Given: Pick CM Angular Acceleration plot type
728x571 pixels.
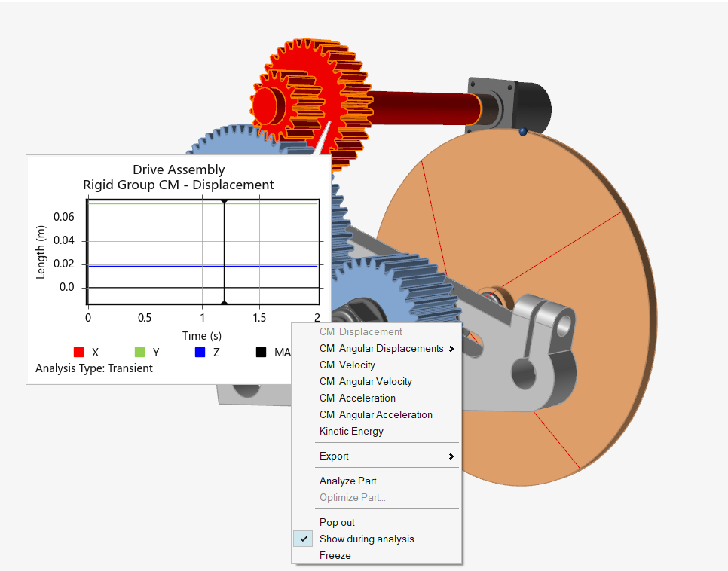Looking at the screenshot, I should pyautogui.click(x=375, y=415).
